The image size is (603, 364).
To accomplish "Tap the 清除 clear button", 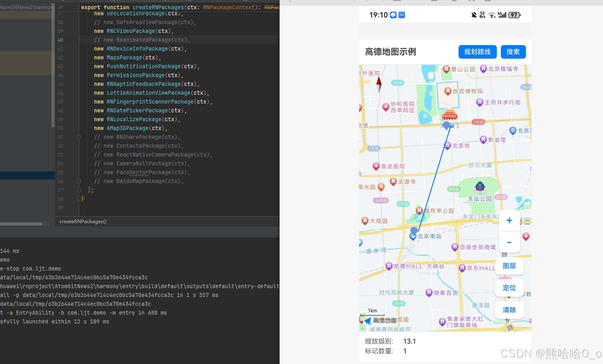I will coord(509,310).
